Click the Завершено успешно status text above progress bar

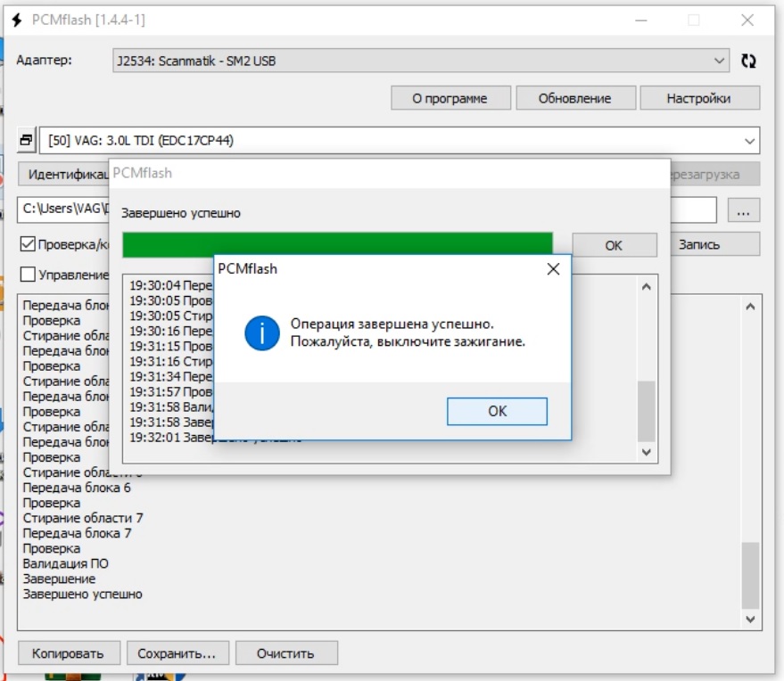tap(181, 213)
